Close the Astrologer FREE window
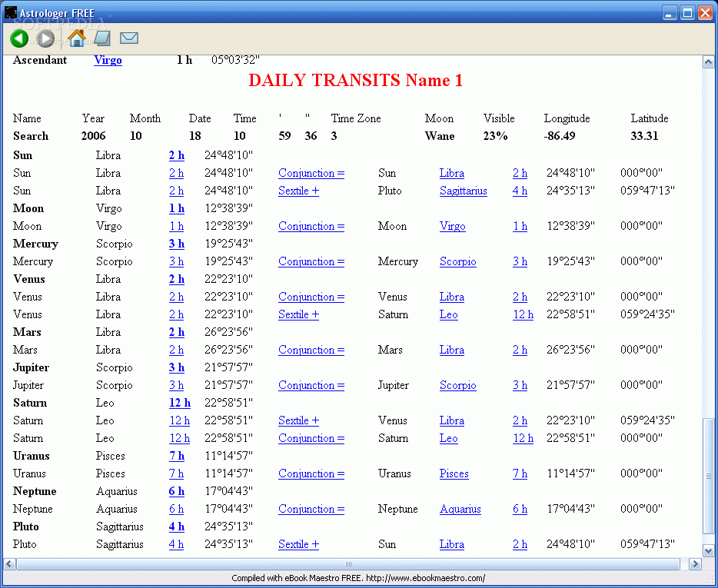Image resolution: width=718 pixels, height=588 pixels. click(x=705, y=13)
